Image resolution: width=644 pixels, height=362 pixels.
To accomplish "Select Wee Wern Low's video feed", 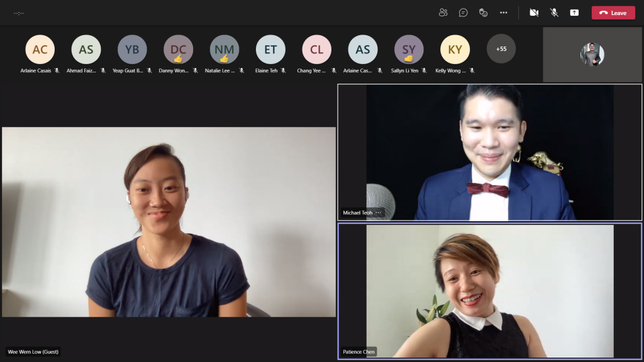I will click(x=169, y=222).
